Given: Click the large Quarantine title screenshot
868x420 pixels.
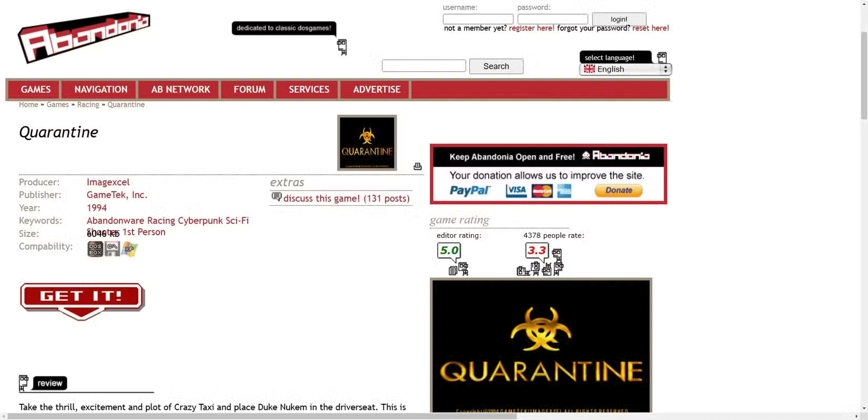Looking at the screenshot, I should (x=541, y=345).
